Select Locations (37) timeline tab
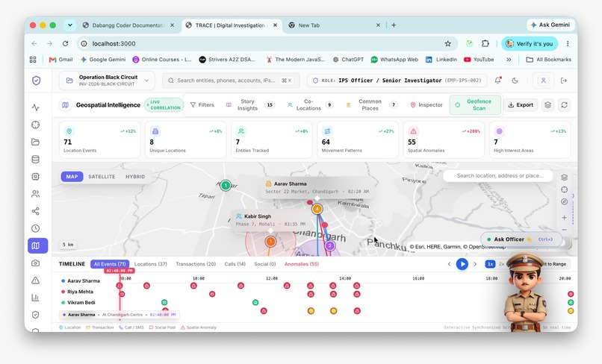The height and width of the screenshot is (364, 602). [x=151, y=264]
